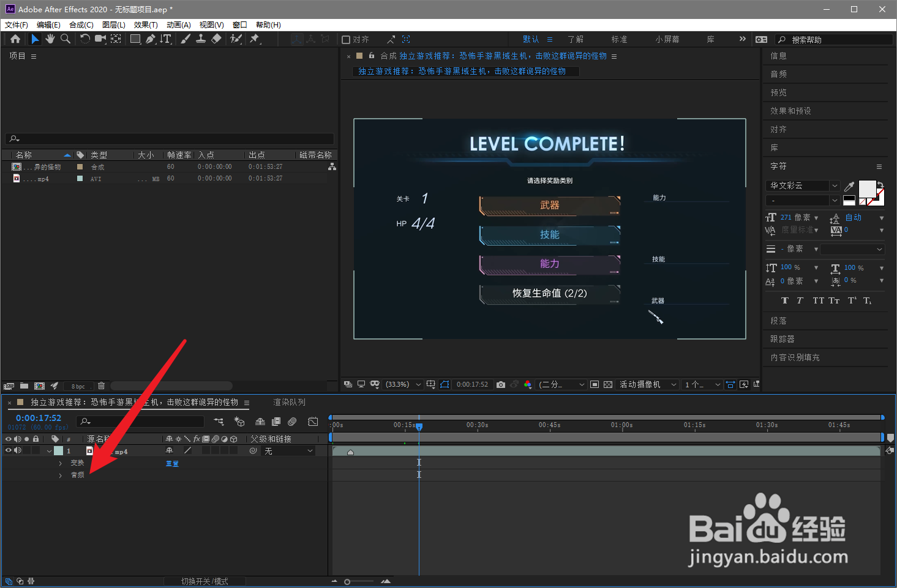
Task: Create new folder in Project panel
Action: (x=24, y=386)
